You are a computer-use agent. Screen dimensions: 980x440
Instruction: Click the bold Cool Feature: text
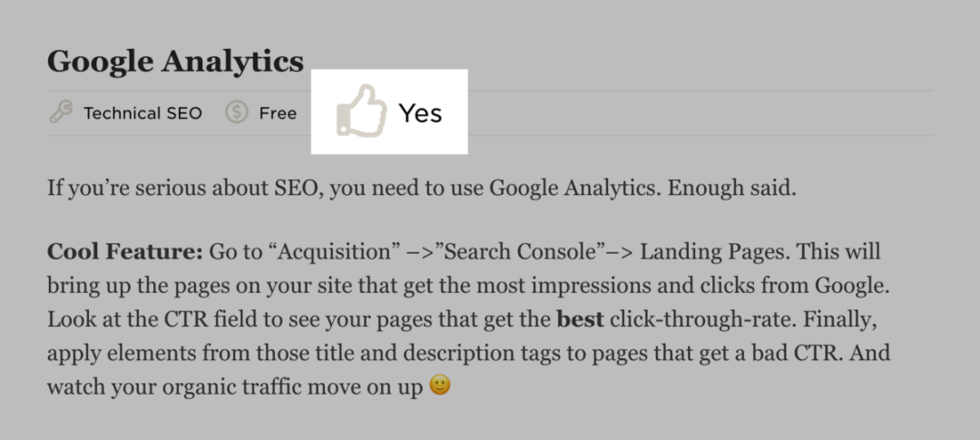tap(125, 251)
